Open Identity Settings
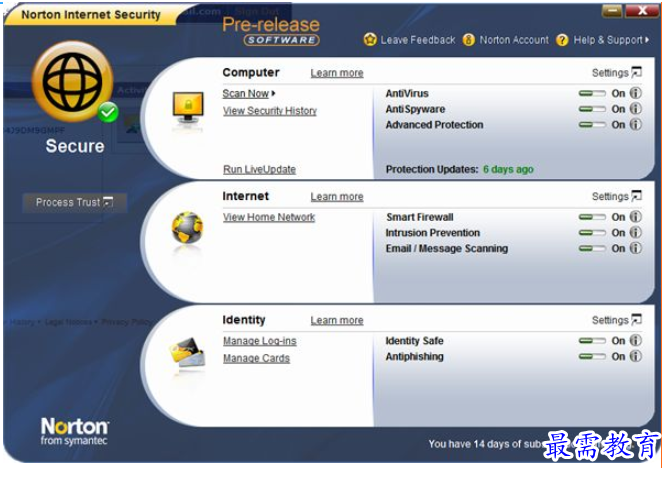This screenshot has width=667, height=477. (x=610, y=320)
